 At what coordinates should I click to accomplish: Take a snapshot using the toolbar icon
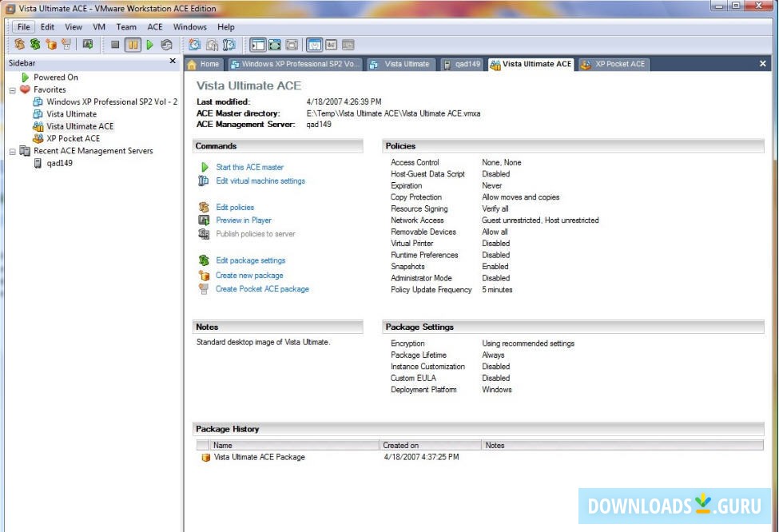click(x=194, y=45)
